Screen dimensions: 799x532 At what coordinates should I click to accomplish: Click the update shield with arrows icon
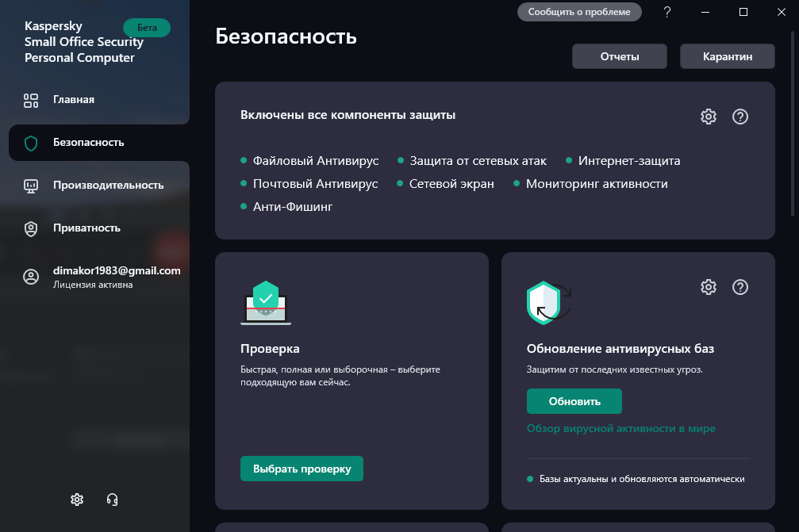pyautogui.click(x=549, y=303)
